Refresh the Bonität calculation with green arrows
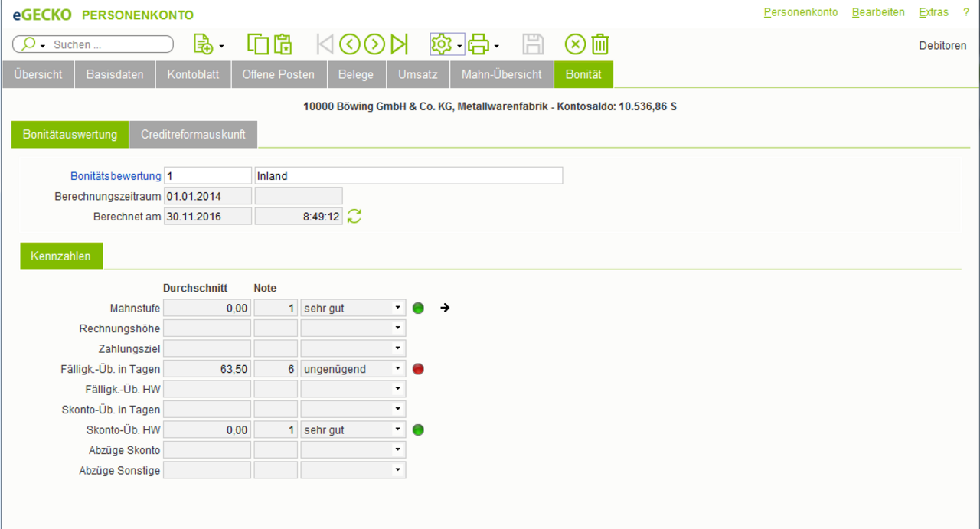 354,217
